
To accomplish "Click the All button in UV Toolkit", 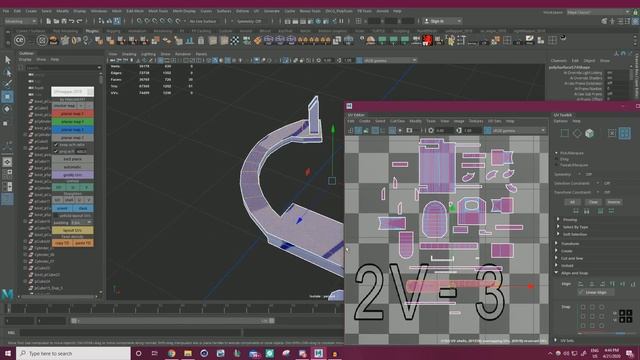I will (572, 202).
